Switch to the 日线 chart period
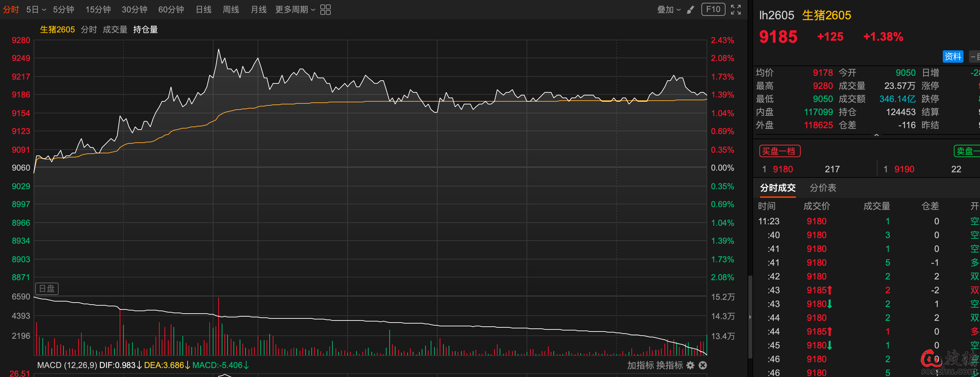980x377 pixels. tap(203, 10)
